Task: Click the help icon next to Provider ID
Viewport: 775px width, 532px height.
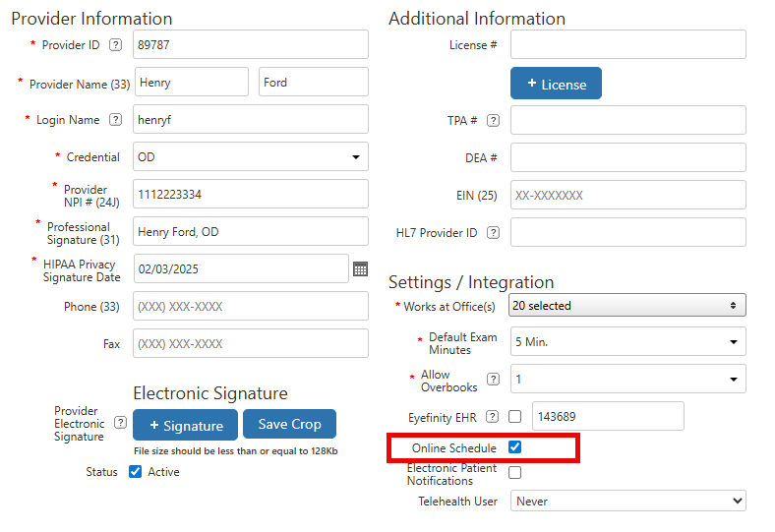Action: point(116,45)
